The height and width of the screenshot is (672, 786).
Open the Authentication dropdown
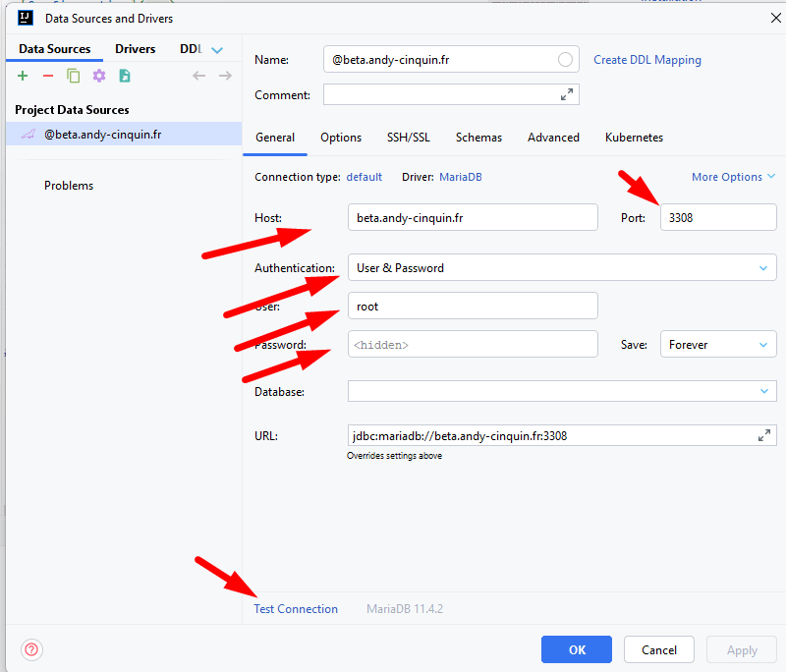tap(562, 267)
